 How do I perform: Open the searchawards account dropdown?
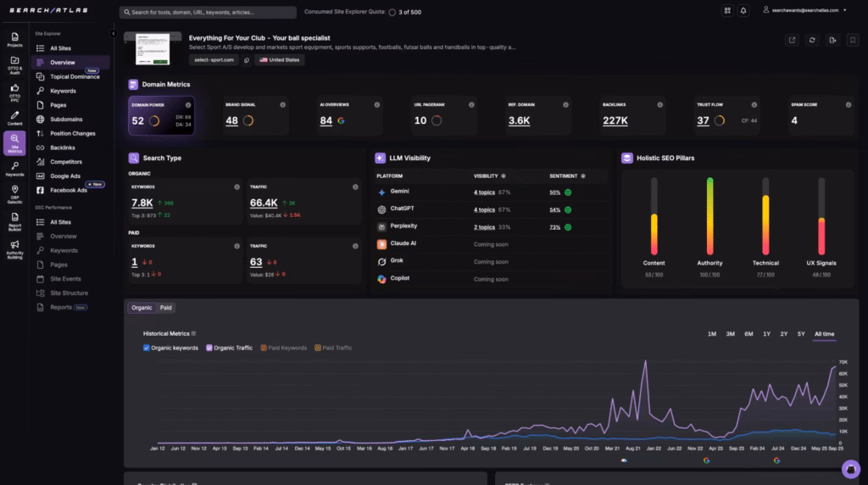tap(804, 10)
